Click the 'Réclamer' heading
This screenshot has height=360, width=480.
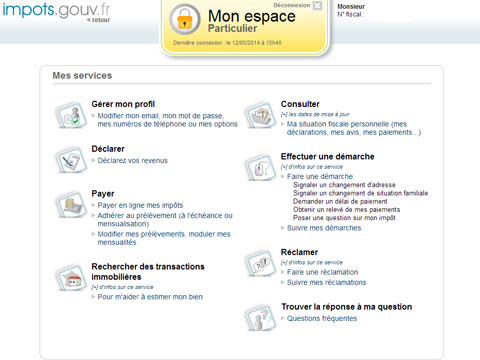[299, 252]
